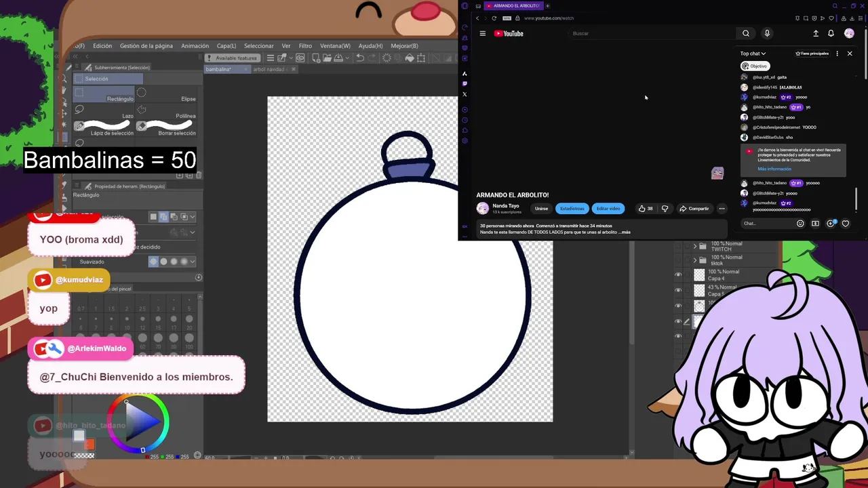
Task: Open the Filtro menu
Action: click(305, 46)
